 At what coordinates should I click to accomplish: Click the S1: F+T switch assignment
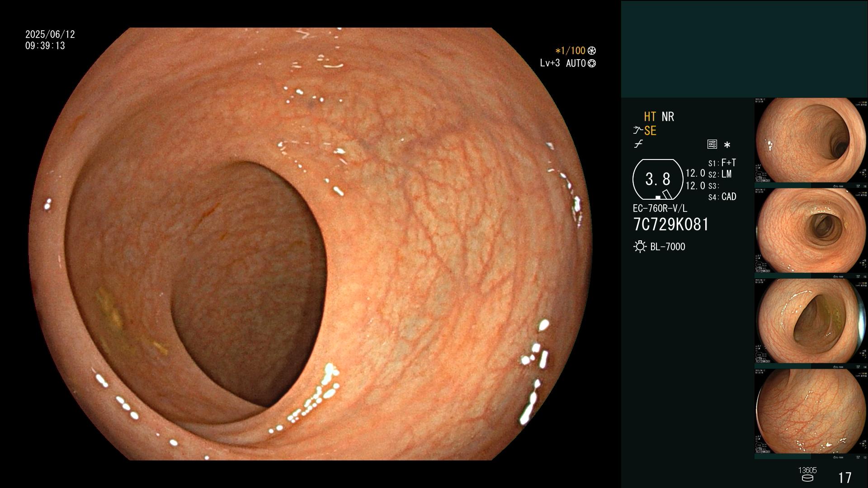[x=722, y=163]
